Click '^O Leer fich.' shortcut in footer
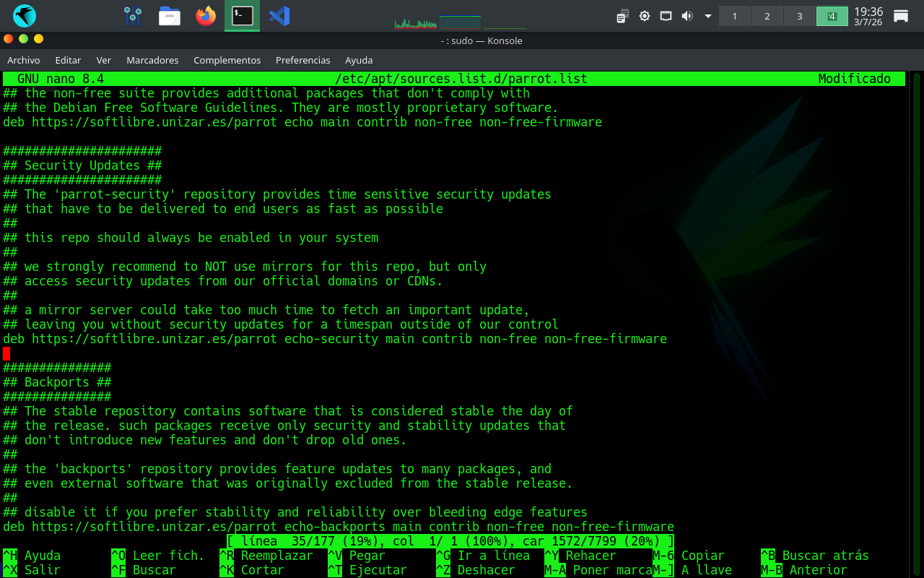 tap(158, 556)
